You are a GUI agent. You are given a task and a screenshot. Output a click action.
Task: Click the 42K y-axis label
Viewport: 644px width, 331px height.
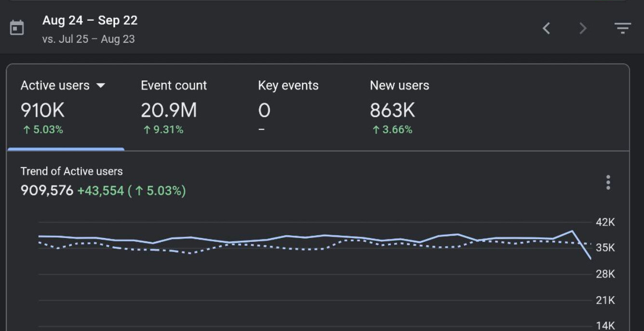pyautogui.click(x=605, y=223)
